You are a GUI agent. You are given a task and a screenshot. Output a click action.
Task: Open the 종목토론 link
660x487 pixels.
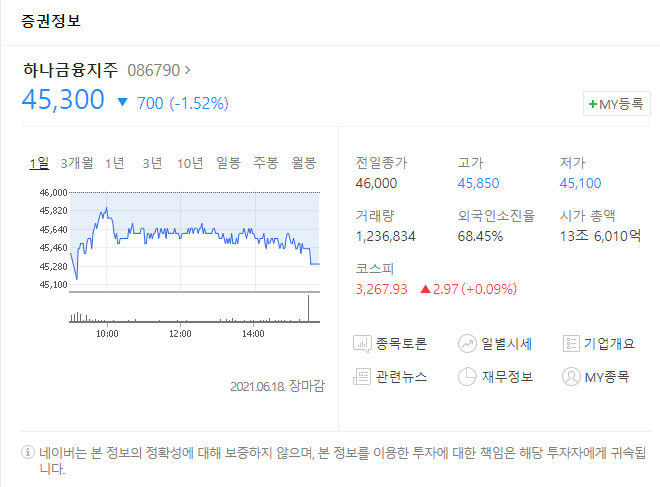coord(401,344)
